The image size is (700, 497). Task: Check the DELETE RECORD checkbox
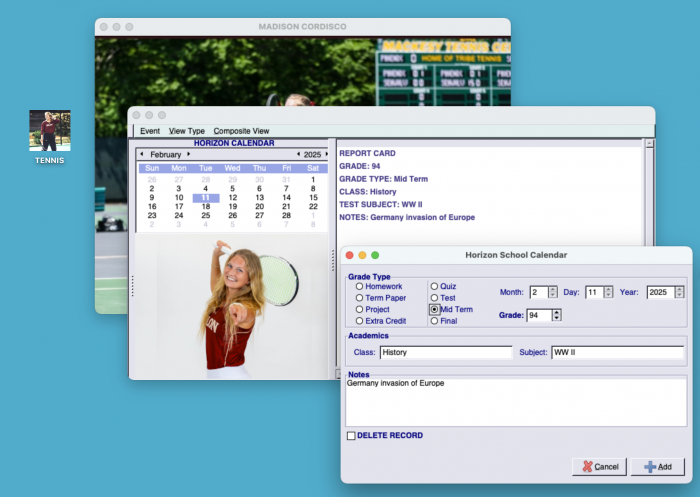tap(351, 436)
